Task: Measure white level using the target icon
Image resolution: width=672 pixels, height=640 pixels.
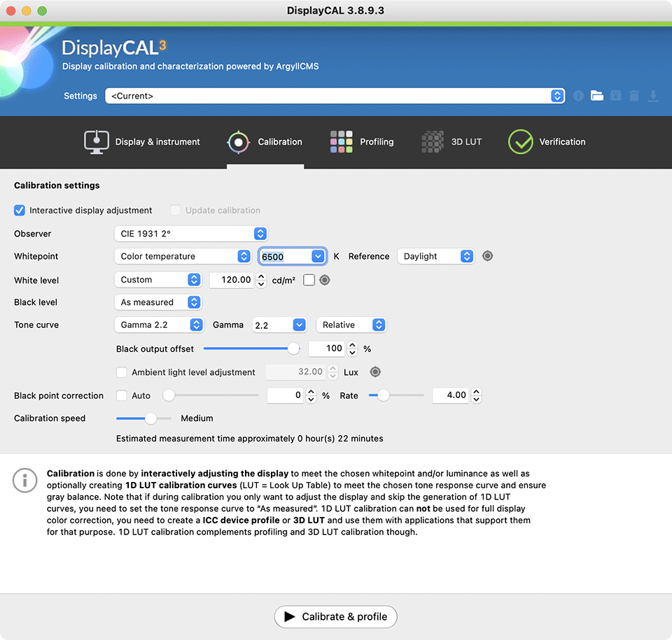Action: [325, 280]
